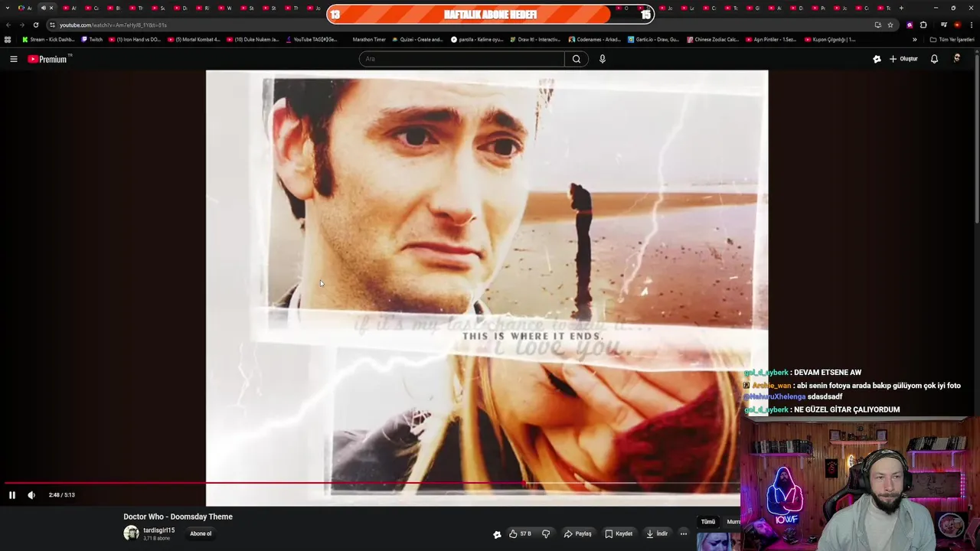Click the sparkle icon left of like button

point(497,534)
